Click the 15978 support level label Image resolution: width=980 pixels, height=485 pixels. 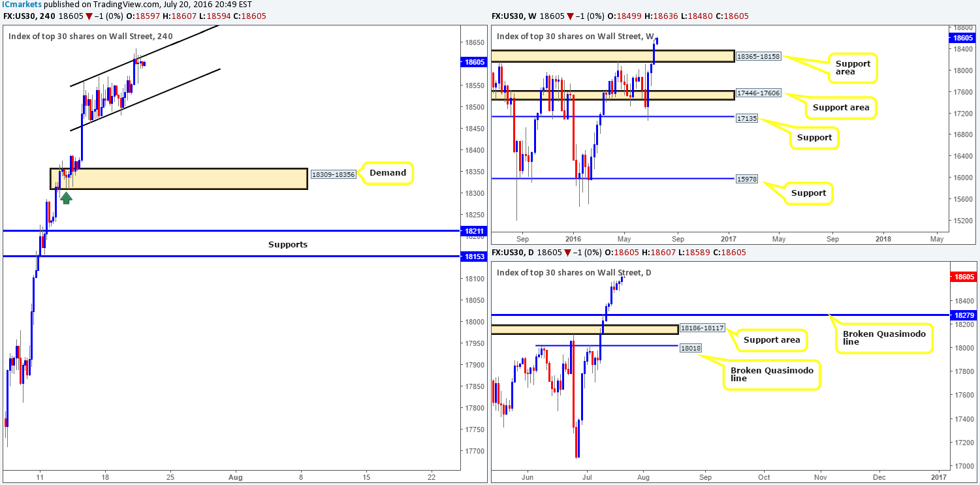point(747,178)
